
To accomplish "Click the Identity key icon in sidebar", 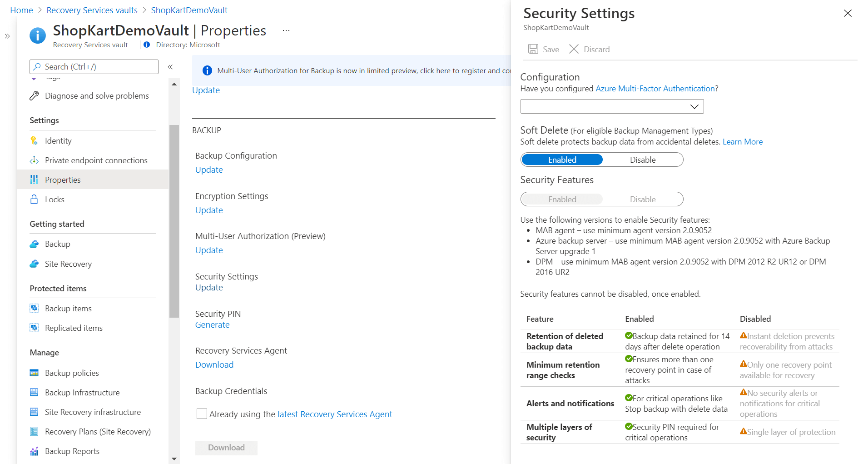I will coord(34,141).
